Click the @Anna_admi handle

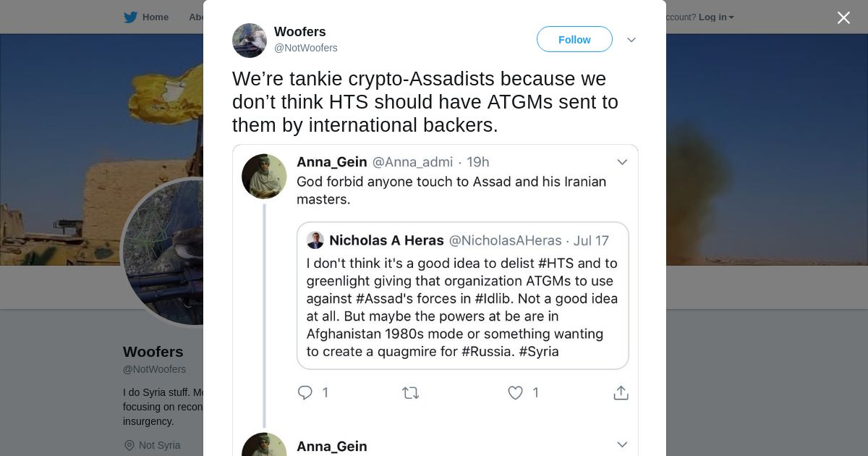tap(412, 162)
